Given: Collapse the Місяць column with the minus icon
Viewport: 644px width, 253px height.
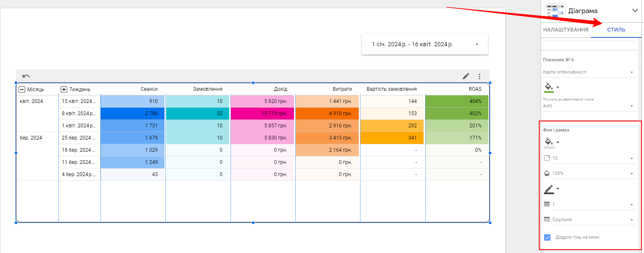Looking at the screenshot, I should pyautogui.click(x=22, y=89).
